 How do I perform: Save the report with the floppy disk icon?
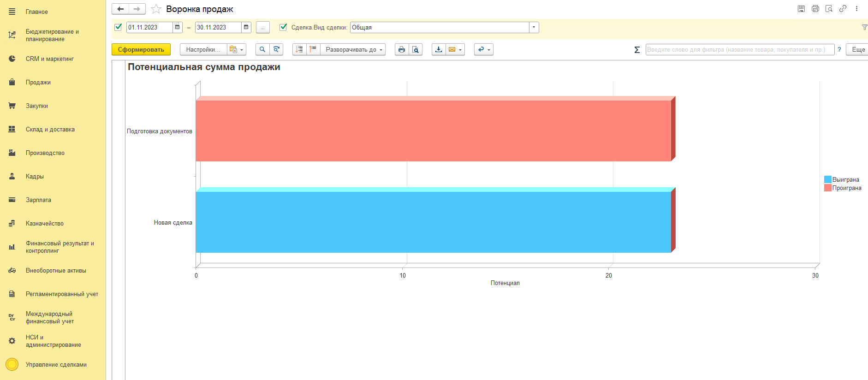802,9
